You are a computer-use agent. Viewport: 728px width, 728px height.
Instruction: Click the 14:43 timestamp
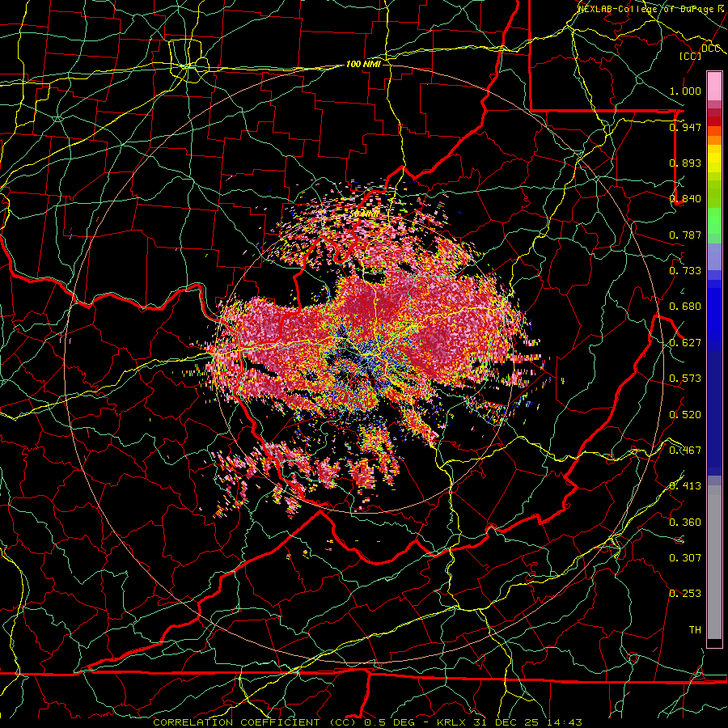pyautogui.click(x=563, y=722)
